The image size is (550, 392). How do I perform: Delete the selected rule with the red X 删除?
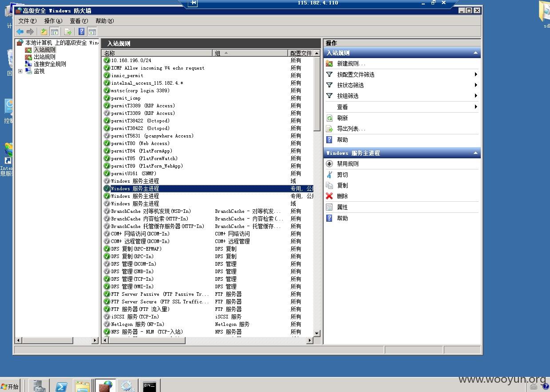pos(342,196)
